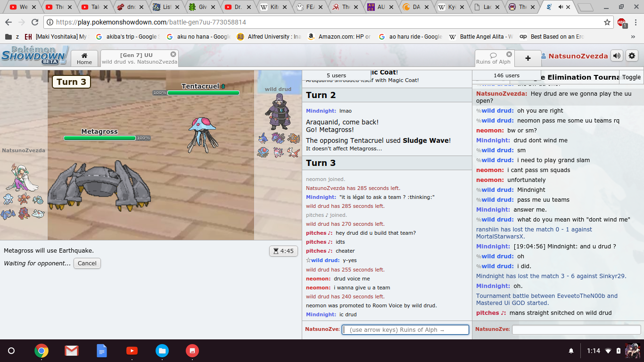Open the Home tab in Showdown
This screenshot has height=362, width=644.
pos(84,58)
